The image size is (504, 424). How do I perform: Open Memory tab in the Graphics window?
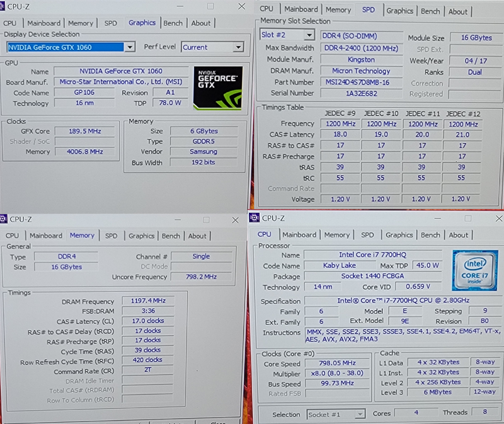pos(81,23)
